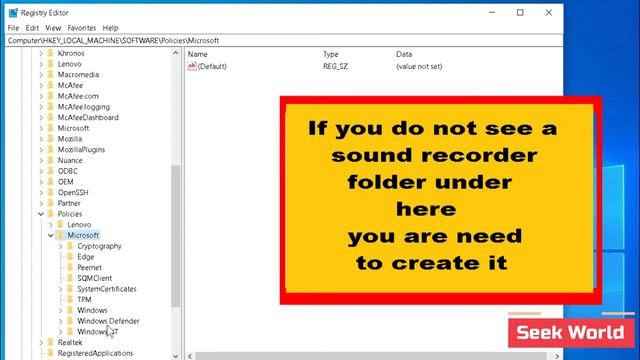The height and width of the screenshot is (360, 640).
Task: Click values pane scroll right arrow
Action: tap(557, 356)
